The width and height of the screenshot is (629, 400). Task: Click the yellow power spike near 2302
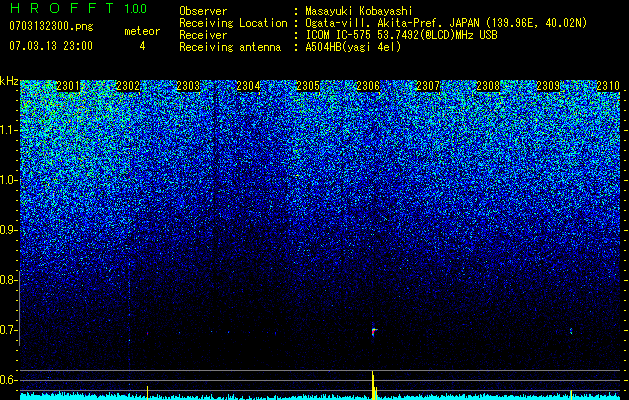(147, 393)
